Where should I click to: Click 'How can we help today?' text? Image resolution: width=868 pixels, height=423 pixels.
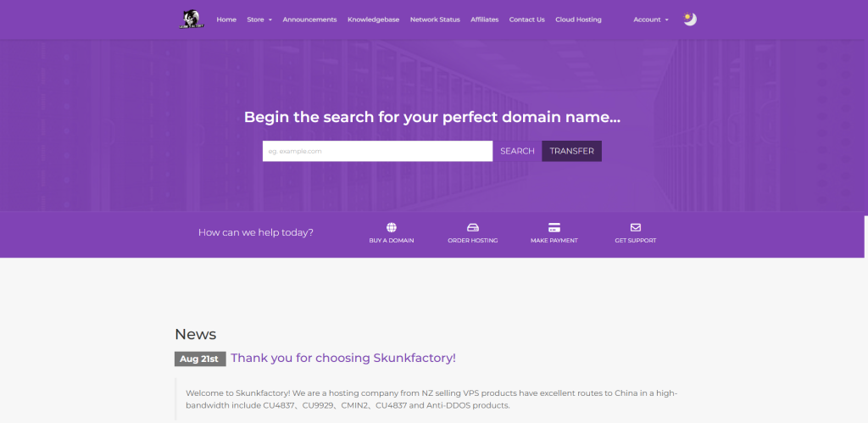(x=256, y=232)
